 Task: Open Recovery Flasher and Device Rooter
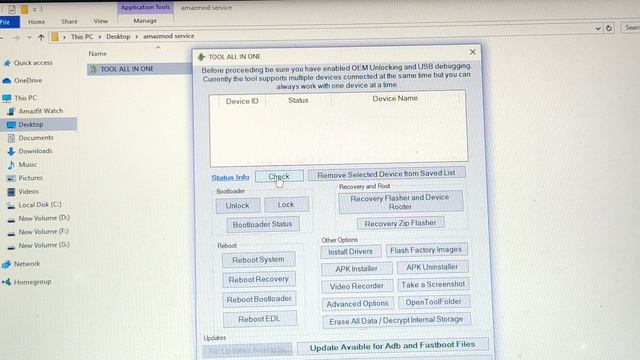(400, 202)
